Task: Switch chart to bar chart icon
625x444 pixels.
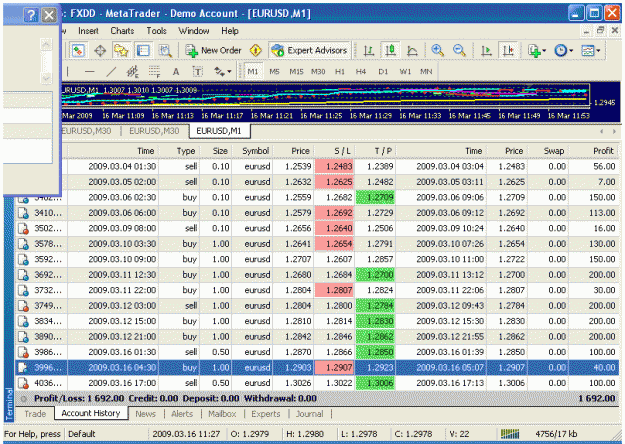Action: pyautogui.click(x=369, y=50)
